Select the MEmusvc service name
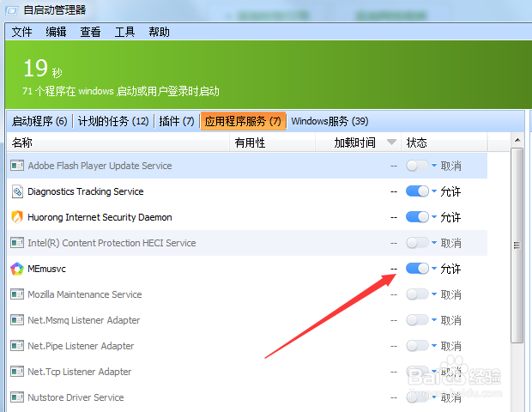 47,269
